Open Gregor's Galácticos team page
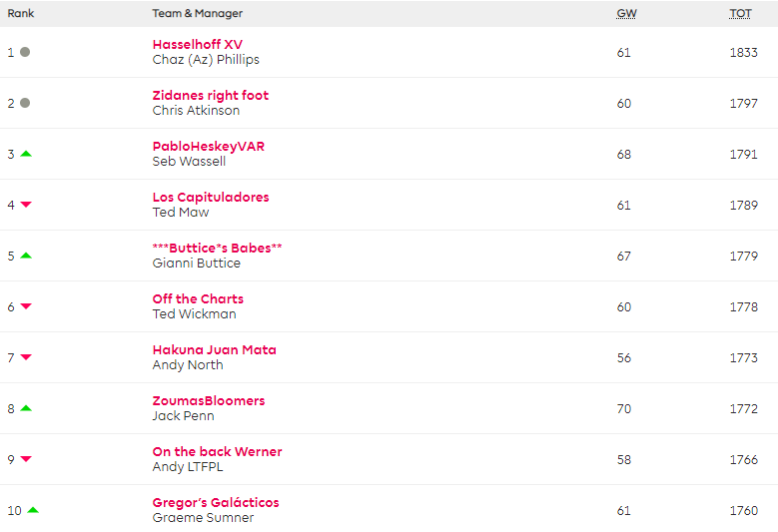Image resolution: width=778 pixels, height=532 pixels. point(215,503)
